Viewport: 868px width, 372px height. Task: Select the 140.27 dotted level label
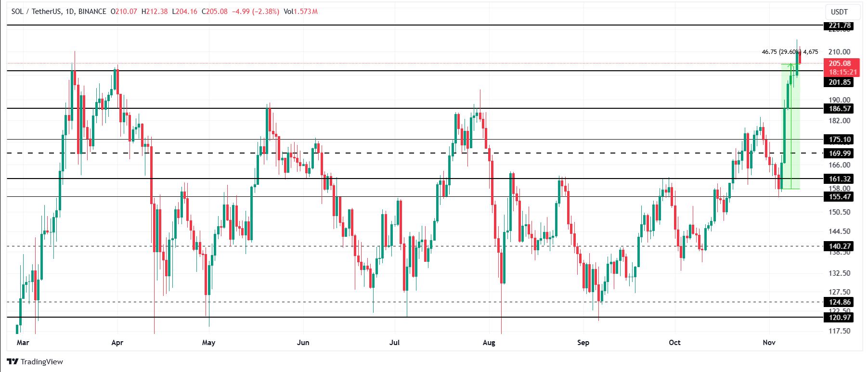tap(840, 246)
